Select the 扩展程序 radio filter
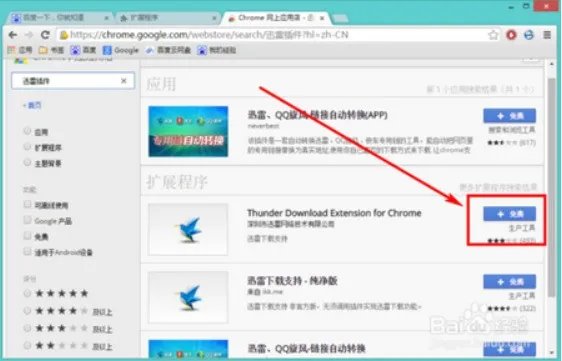562x361 pixels. pos(27,147)
